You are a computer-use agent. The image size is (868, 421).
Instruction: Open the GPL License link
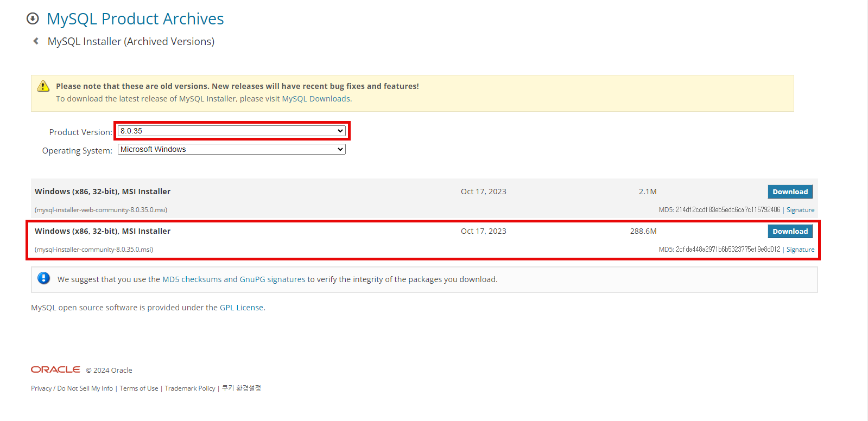pos(242,308)
